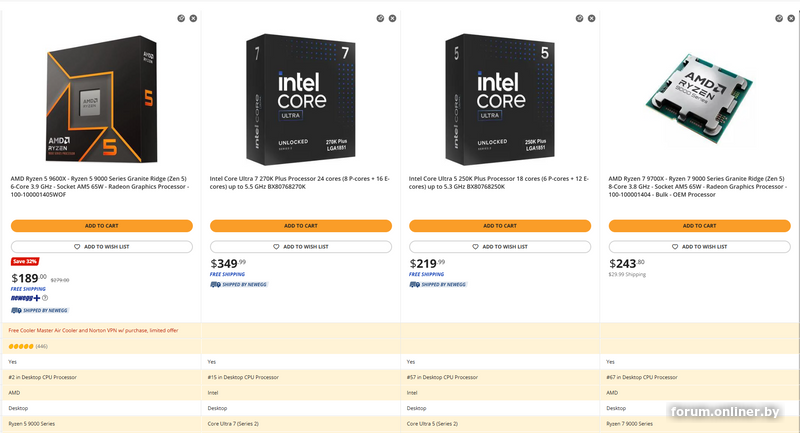
Task: Add Core Ultra 7 270K Plus to cart
Action: (300, 226)
